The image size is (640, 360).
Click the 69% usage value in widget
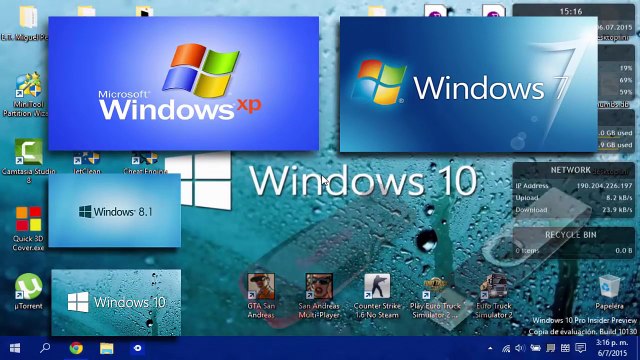click(626, 80)
